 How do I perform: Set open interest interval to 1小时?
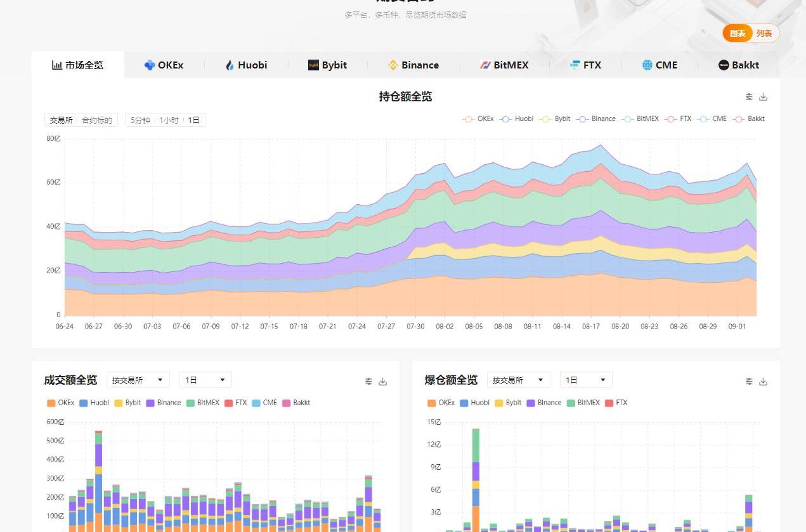point(169,120)
